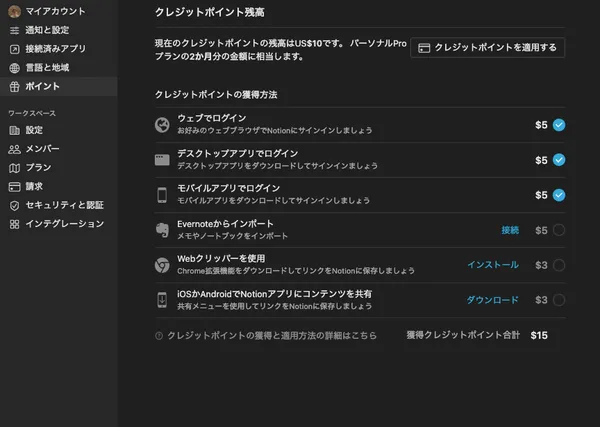Click the 接続 link for Evernote

[x=510, y=230]
